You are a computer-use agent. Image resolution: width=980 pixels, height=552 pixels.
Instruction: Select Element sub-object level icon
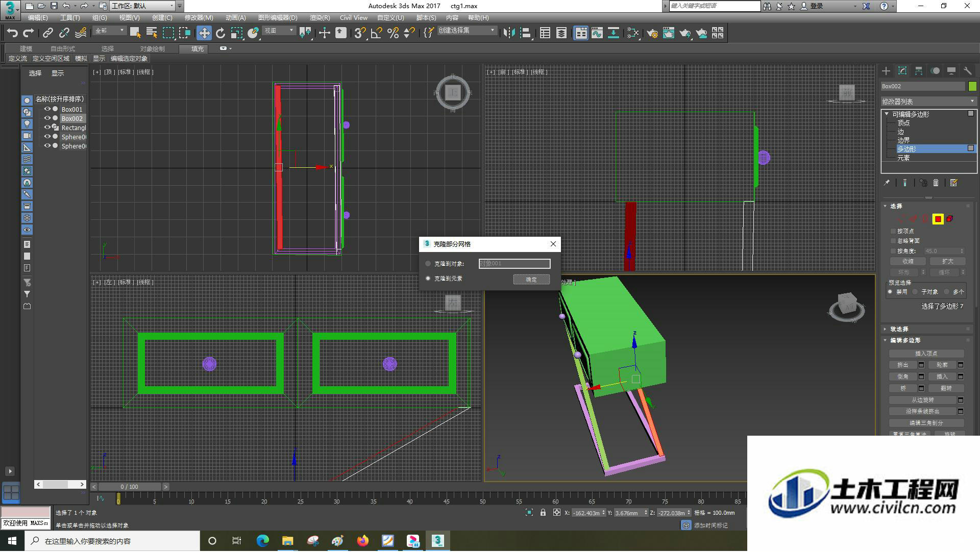coord(950,219)
